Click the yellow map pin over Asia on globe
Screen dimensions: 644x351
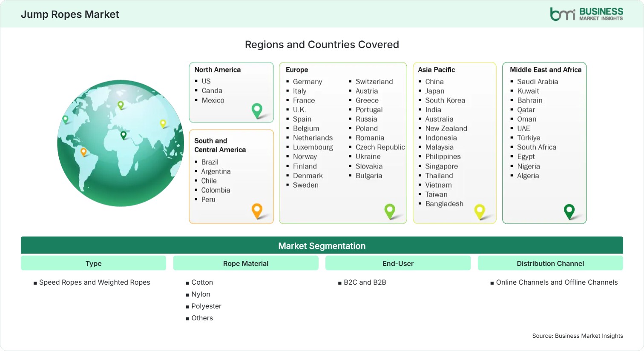(163, 124)
